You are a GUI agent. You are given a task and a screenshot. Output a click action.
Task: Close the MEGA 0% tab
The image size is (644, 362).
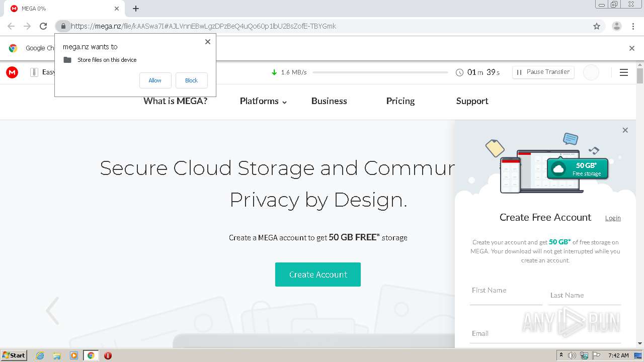click(x=117, y=9)
